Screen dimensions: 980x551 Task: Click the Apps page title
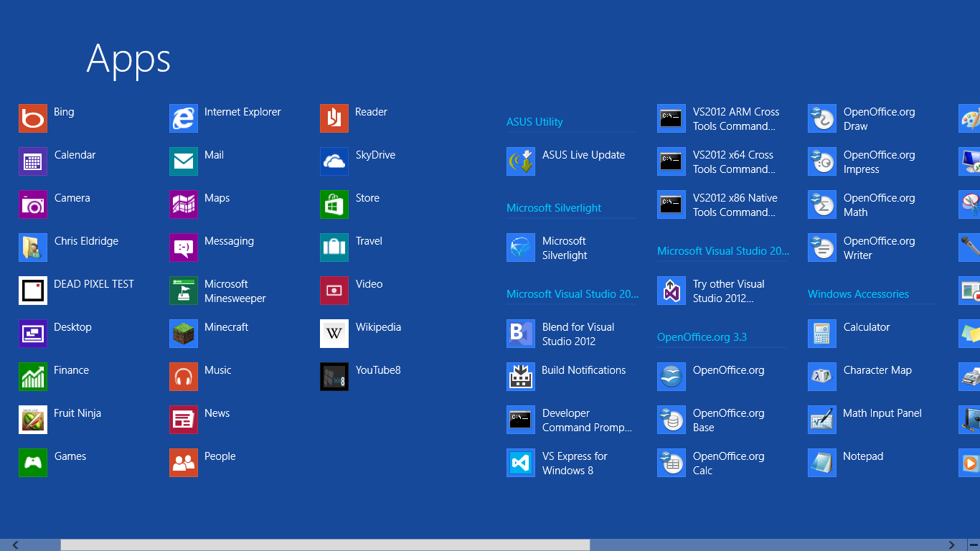point(128,59)
